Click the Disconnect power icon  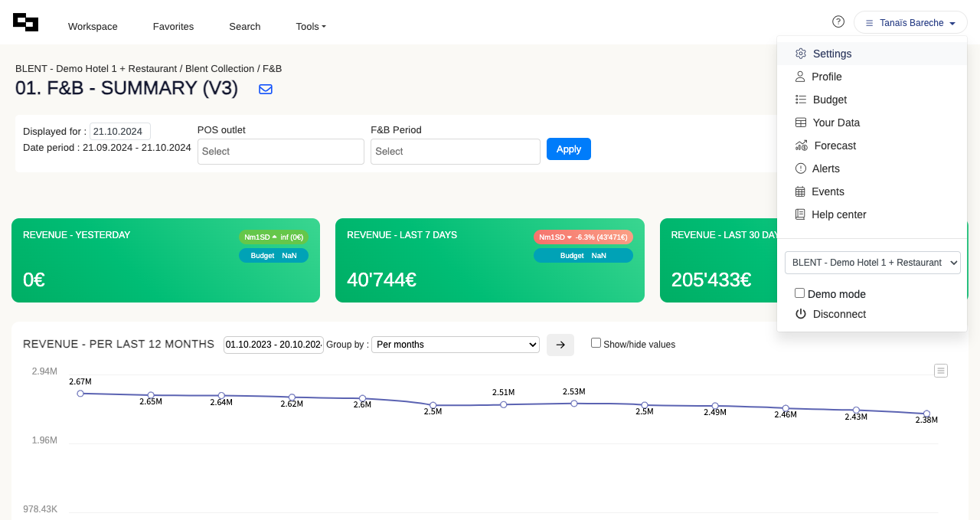pos(801,314)
